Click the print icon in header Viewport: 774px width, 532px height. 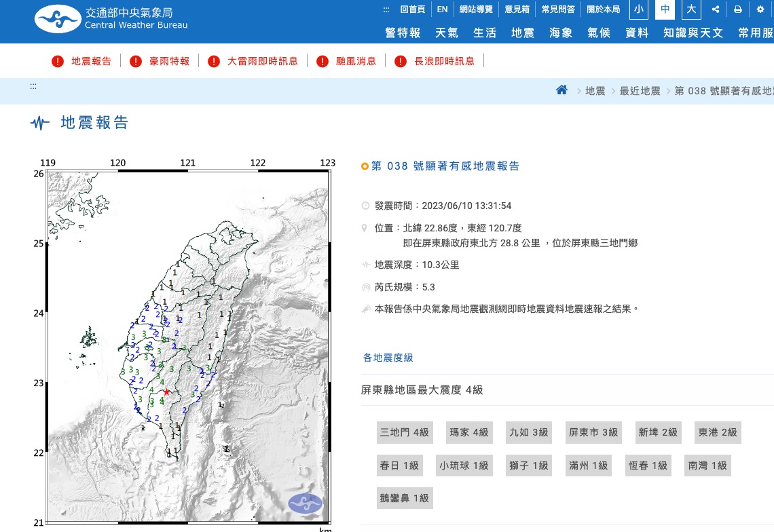tap(737, 9)
